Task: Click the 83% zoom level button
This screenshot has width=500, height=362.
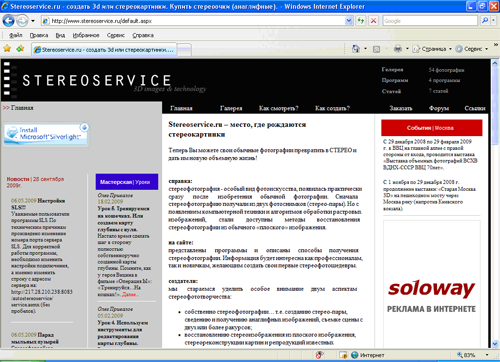Action: coord(466,355)
